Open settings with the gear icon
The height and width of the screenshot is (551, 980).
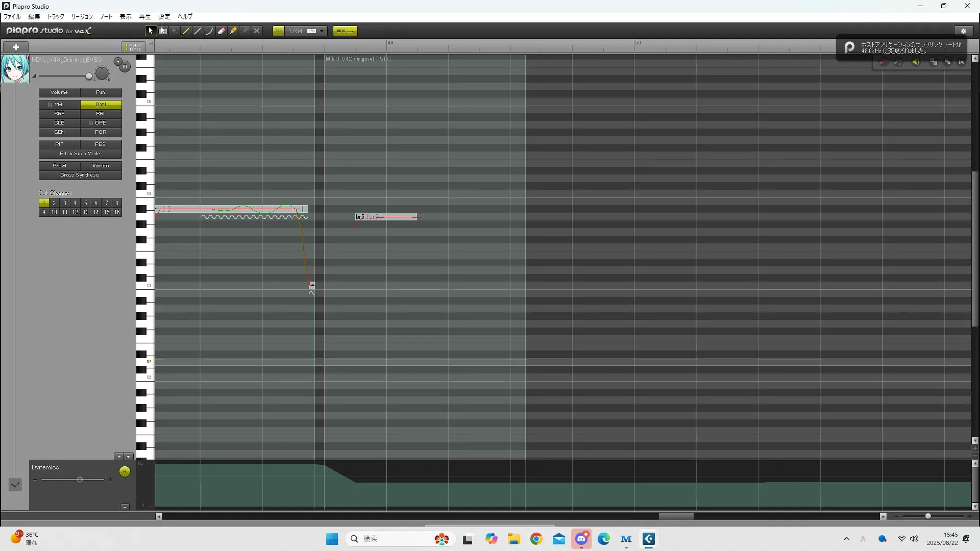tap(963, 31)
